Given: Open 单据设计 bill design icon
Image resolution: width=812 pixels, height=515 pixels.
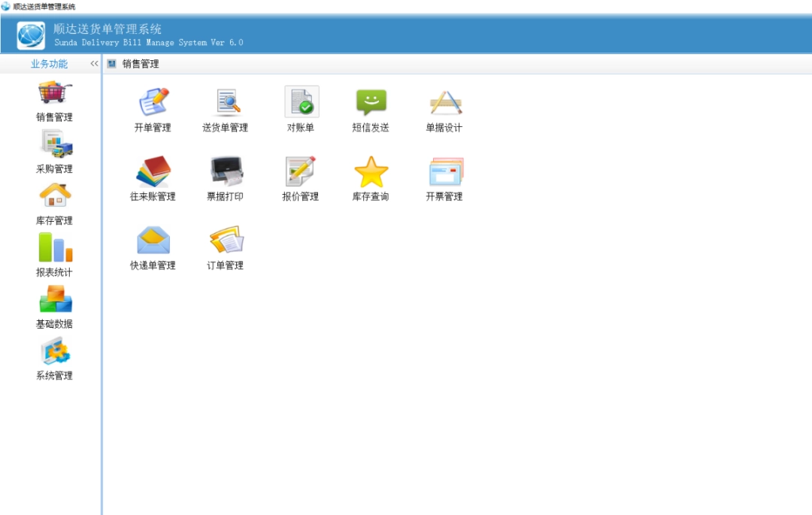Looking at the screenshot, I should pos(444,103).
